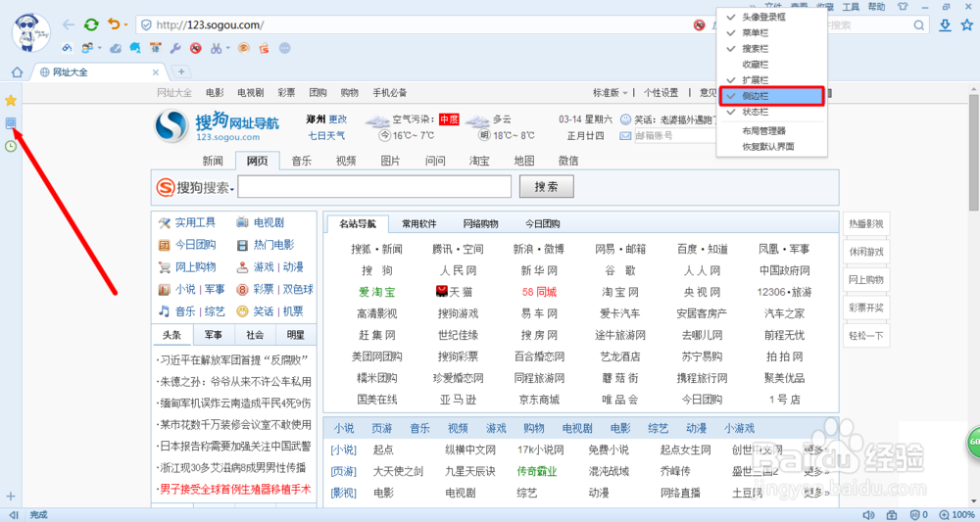This screenshot has width=980, height=522.
Task: Click favorites star at top right
Action: pos(967,25)
